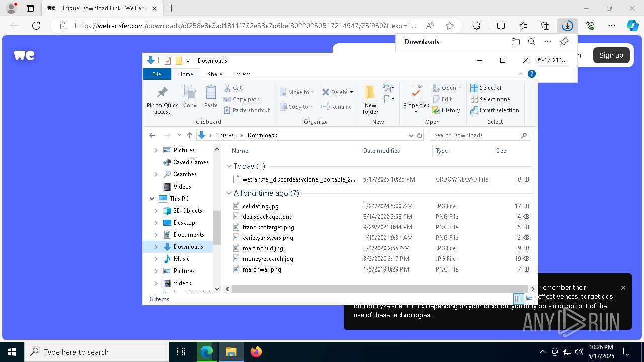Open Move to dropdown
The width and height of the screenshot is (644, 362).
coord(297,92)
